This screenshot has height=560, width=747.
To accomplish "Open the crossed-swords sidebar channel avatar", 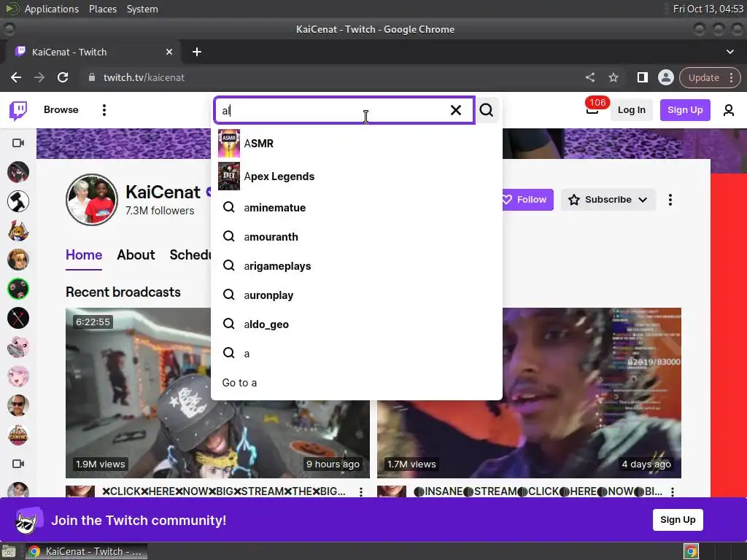I will (18, 318).
